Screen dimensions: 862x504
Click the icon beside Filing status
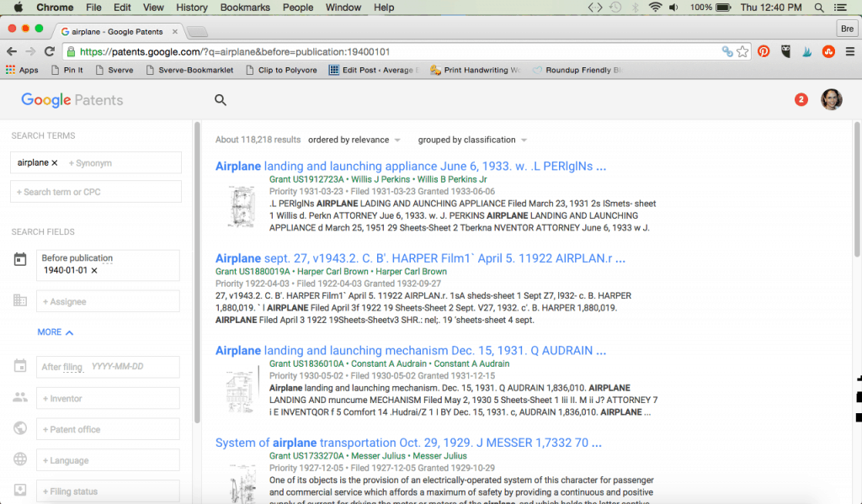(20, 490)
